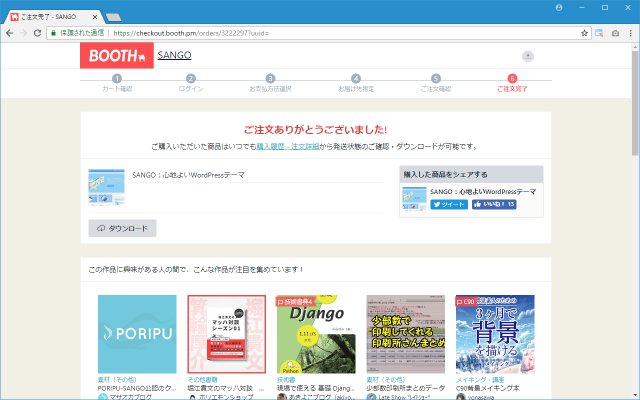The width and height of the screenshot is (640, 400).
Task: Open the 3ヶ月で背景を描ける cover image
Action: pos(495,334)
